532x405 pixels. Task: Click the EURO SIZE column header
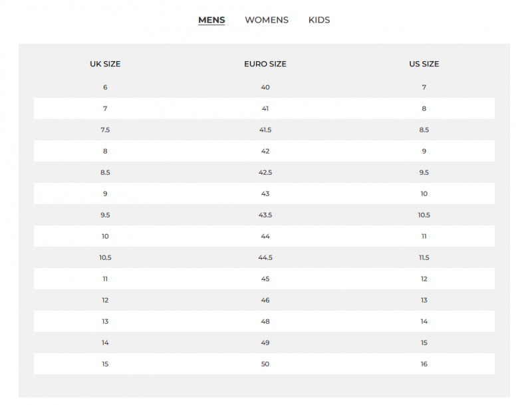[265, 64]
